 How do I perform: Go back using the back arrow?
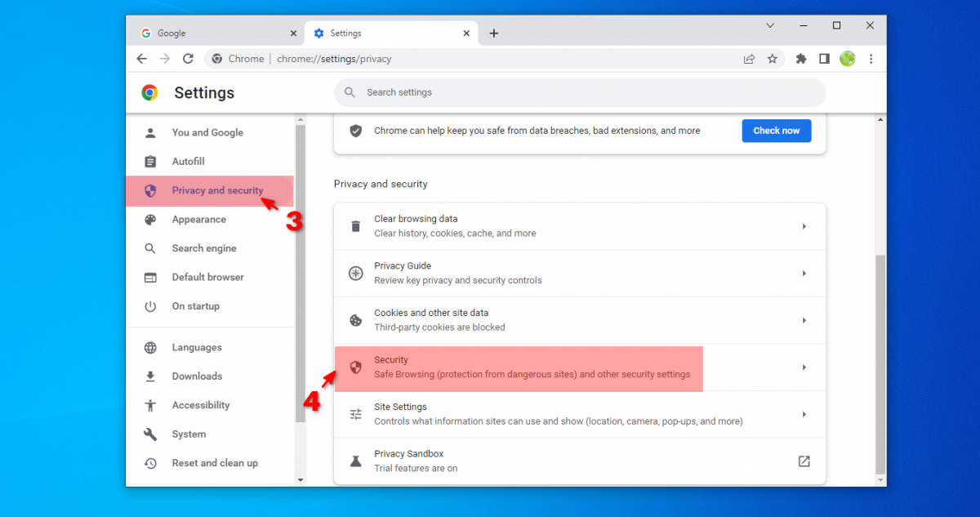tap(142, 59)
